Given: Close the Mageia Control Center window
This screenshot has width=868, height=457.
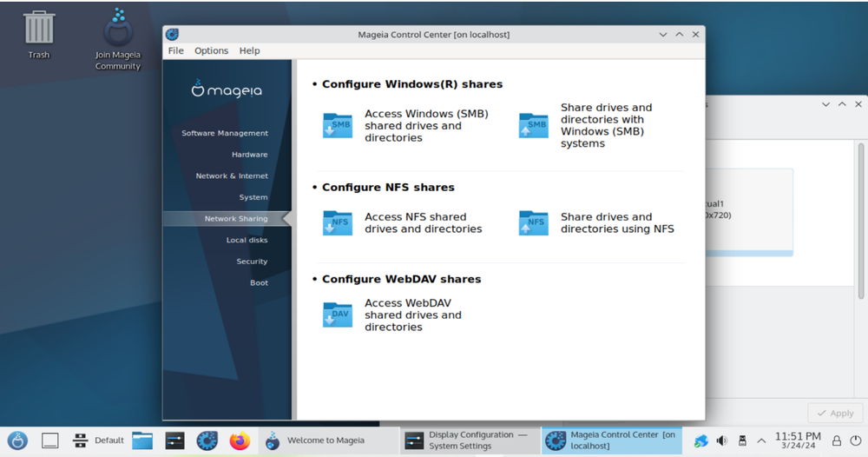Looking at the screenshot, I should pyautogui.click(x=696, y=35).
